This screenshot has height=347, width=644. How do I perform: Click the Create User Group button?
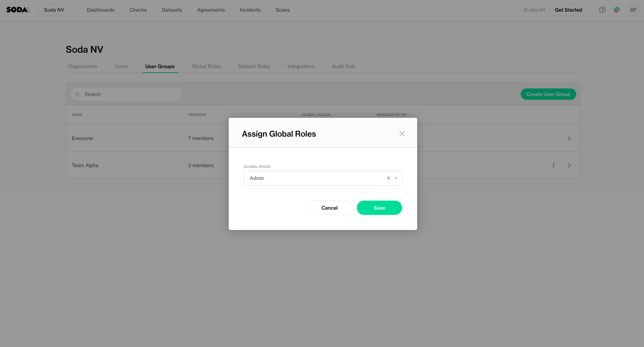coord(548,94)
